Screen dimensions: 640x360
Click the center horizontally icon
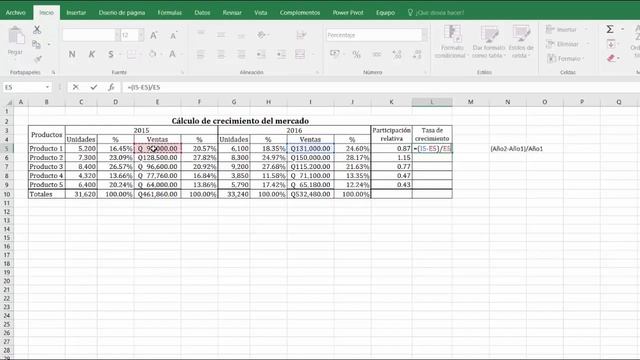pos(221,54)
